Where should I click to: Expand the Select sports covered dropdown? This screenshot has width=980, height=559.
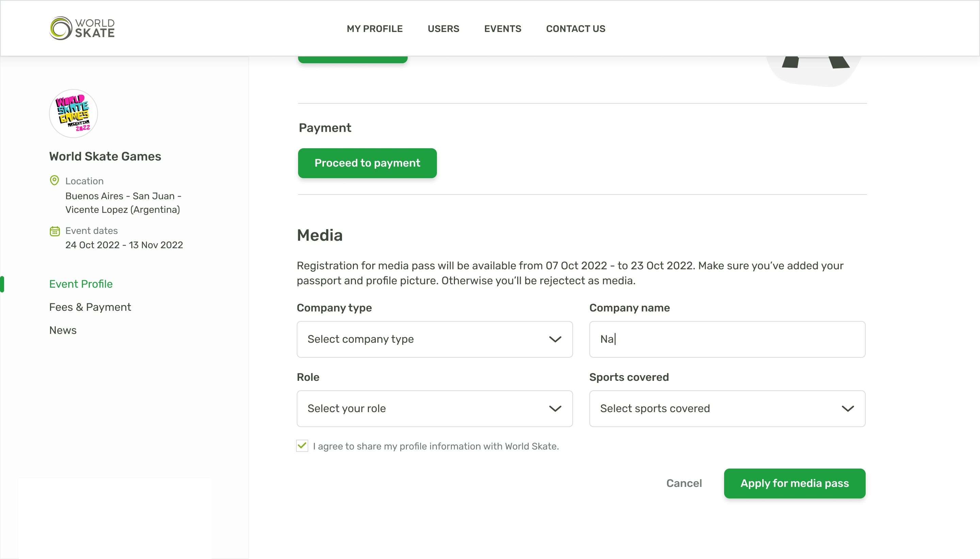727,408
